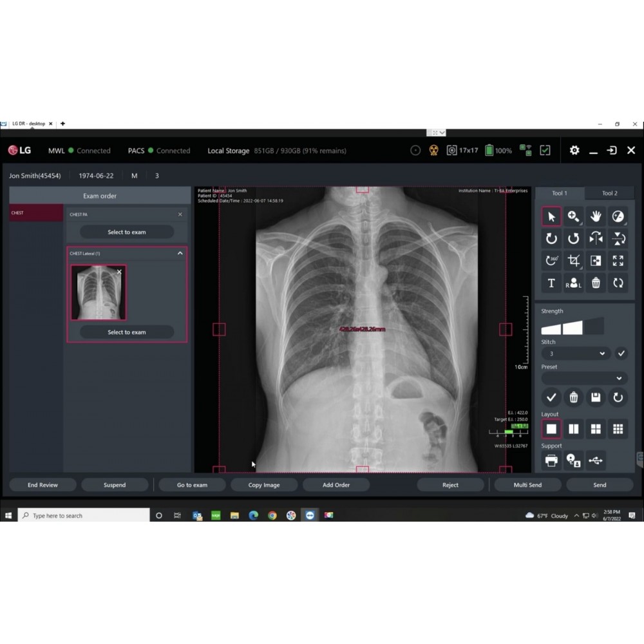Click the green checkmark calibration status icon
Image resolution: width=644 pixels, height=644 pixels.
(545, 150)
